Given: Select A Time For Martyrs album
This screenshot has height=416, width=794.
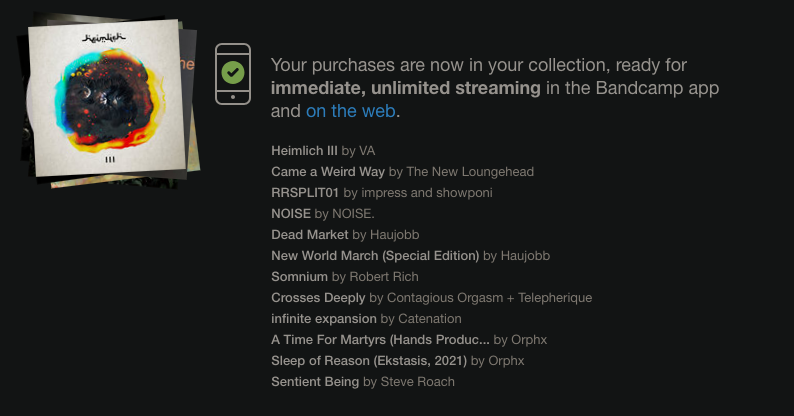Looking at the screenshot, I should [x=381, y=339].
